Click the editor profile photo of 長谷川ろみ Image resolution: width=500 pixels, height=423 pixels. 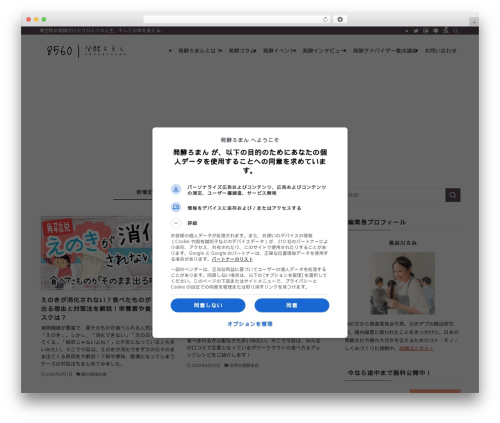point(402,283)
